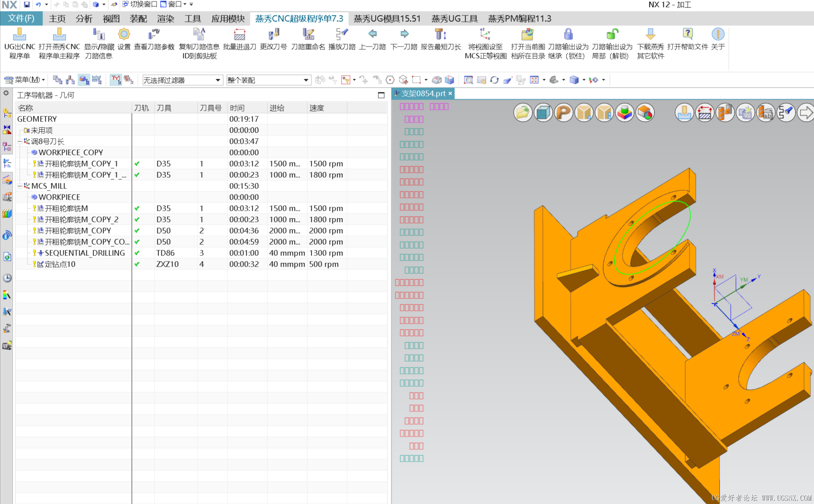Switch to the 主页 ribbon tab
Image resolution: width=814 pixels, height=504 pixels.
tap(57, 19)
